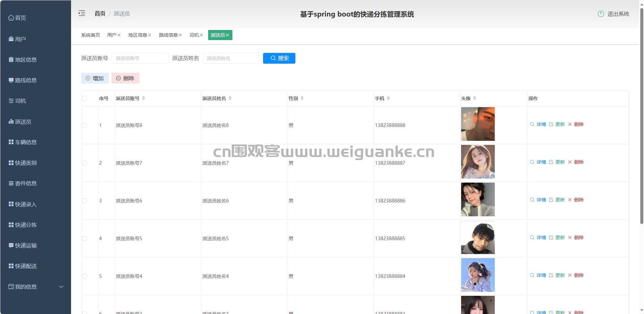Click the edit 更新 icon for row 2

tap(551, 162)
